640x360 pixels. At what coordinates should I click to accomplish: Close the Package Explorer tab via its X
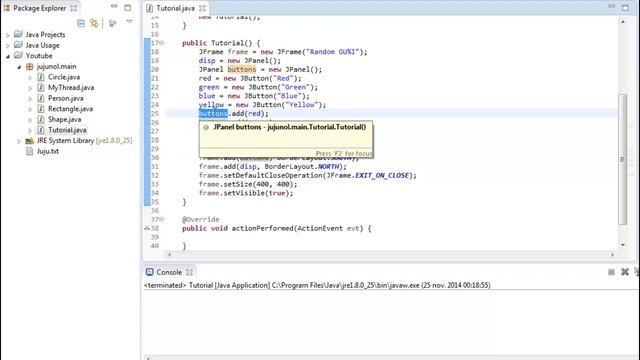pyautogui.click(x=73, y=8)
